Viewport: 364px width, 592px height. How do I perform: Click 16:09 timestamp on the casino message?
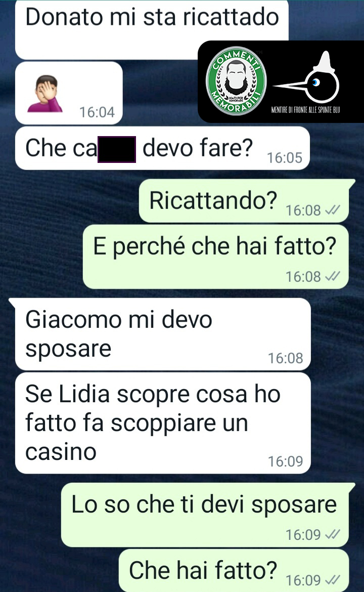(x=286, y=461)
